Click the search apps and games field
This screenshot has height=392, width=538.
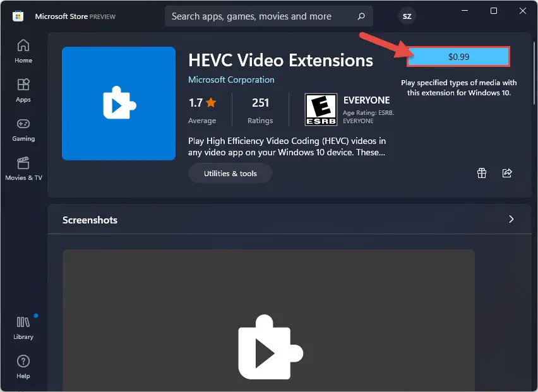point(268,16)
